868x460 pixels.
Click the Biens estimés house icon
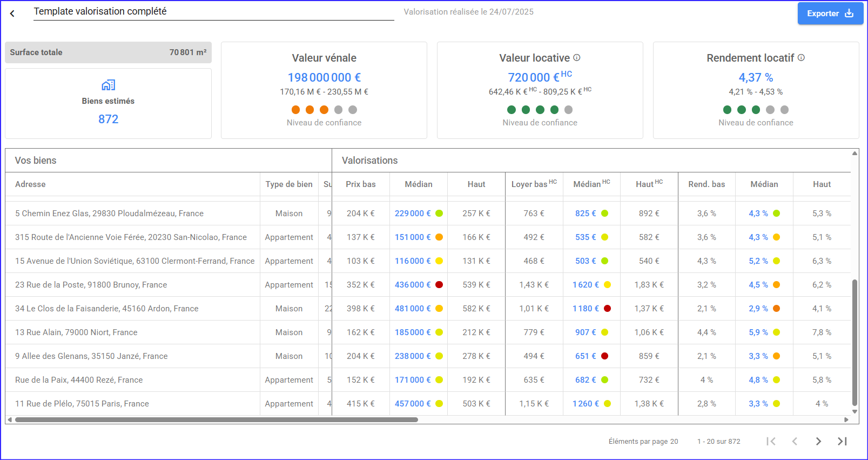click(108, 85)
